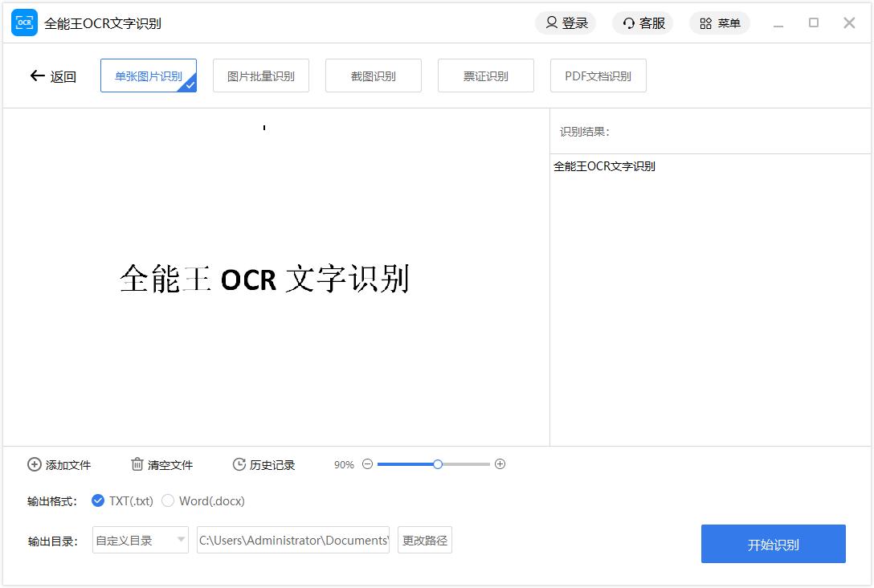Select Word(.docx) output format

(168, 500)
